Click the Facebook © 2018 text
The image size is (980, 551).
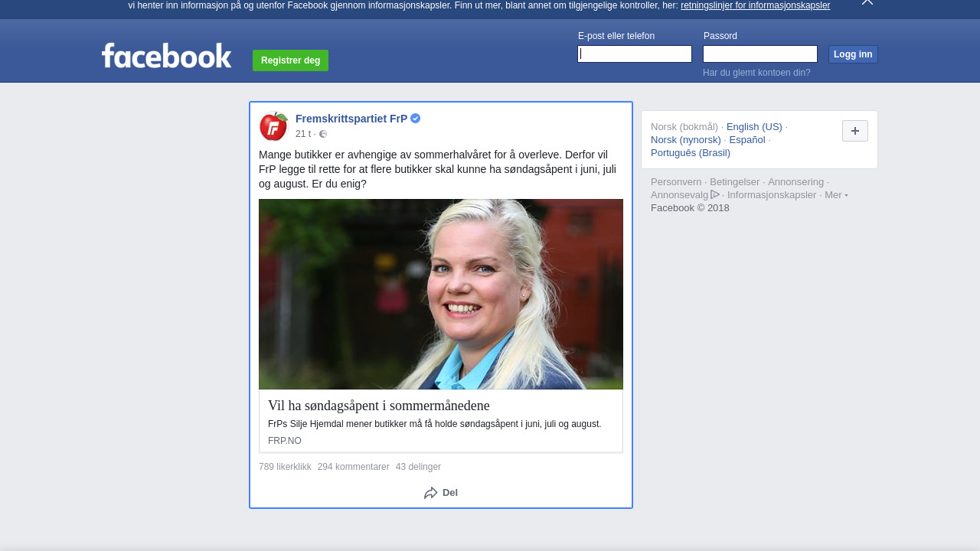tap(690, 208)
